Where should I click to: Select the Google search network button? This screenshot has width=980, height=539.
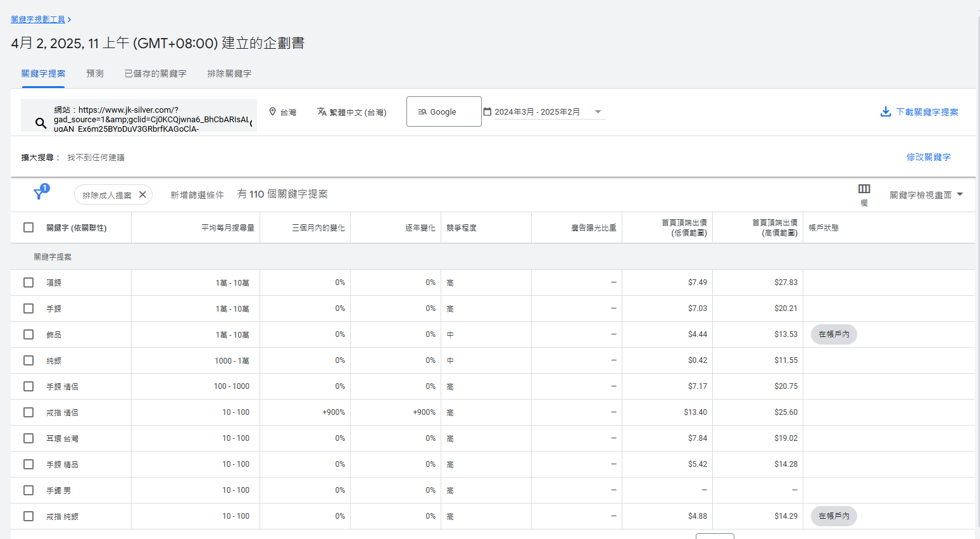pyautogui.click(x=443, y=111)
